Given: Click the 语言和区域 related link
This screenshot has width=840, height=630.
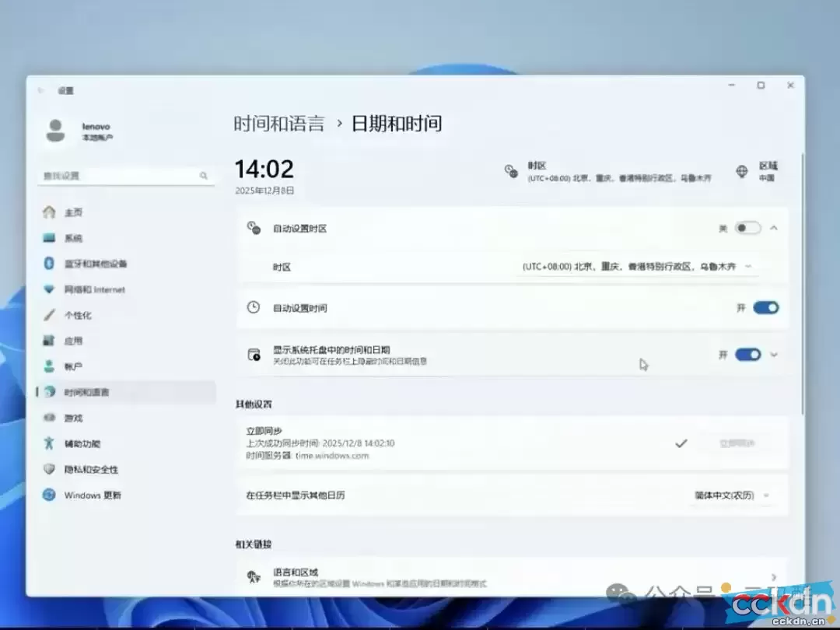Looking at the screenshot, I should 512,577.
